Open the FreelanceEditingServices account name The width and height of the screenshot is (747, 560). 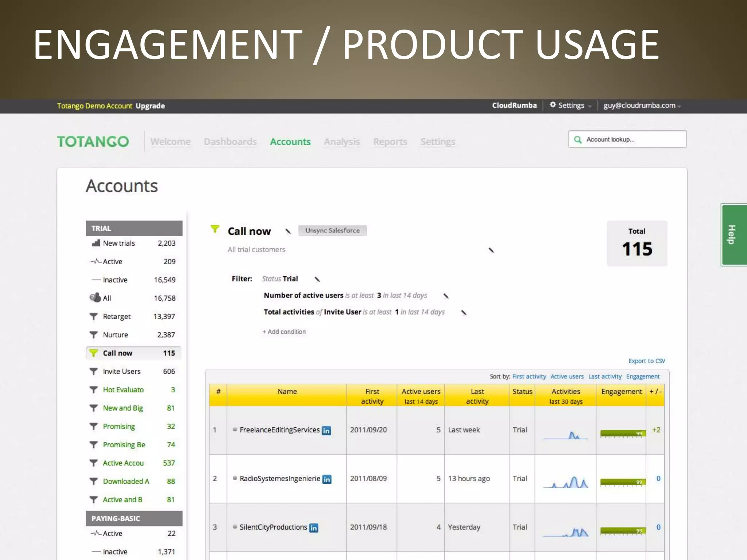279,430
